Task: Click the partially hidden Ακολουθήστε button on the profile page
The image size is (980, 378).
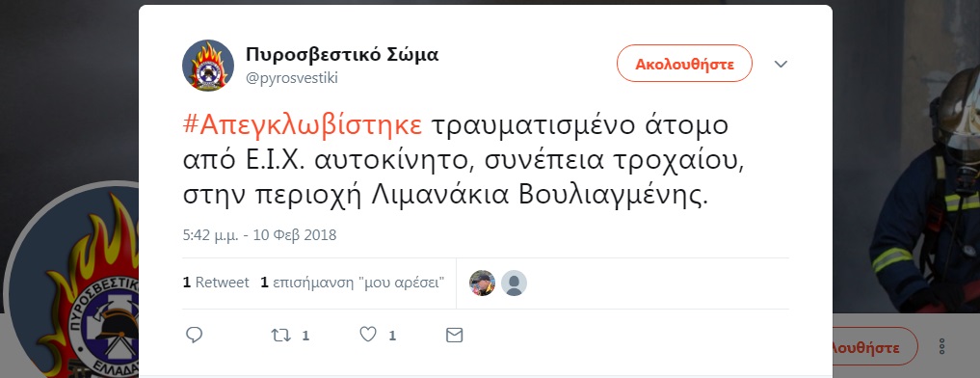Action: tap(875, 347)
